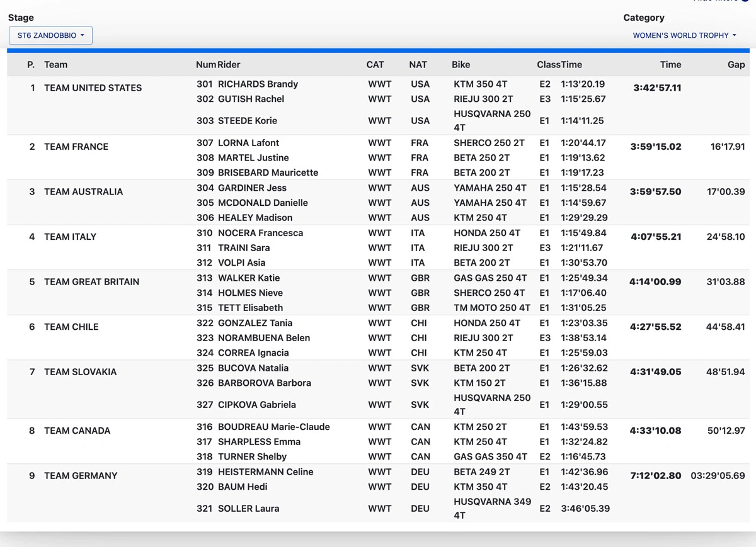Select TEAM GREAT BRITAIN row

coord(378,293)
